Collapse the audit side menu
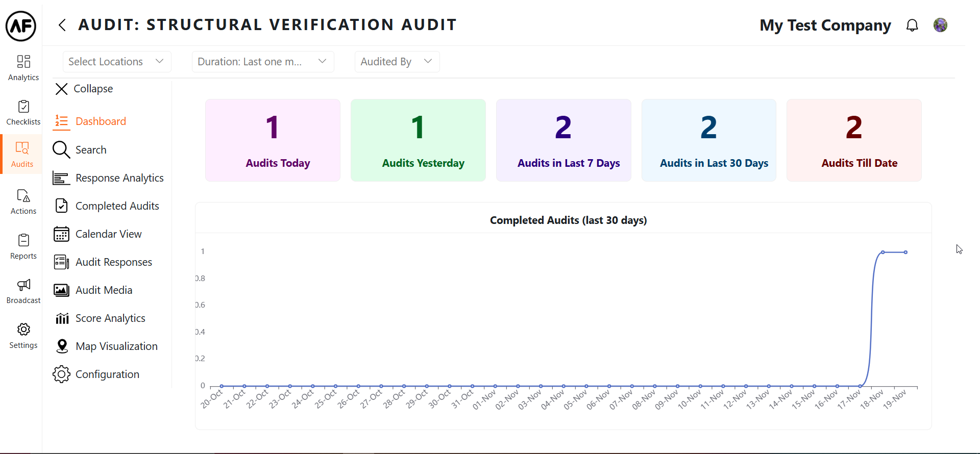Screen dimensions: 980x454 click(x=84, y=89)
